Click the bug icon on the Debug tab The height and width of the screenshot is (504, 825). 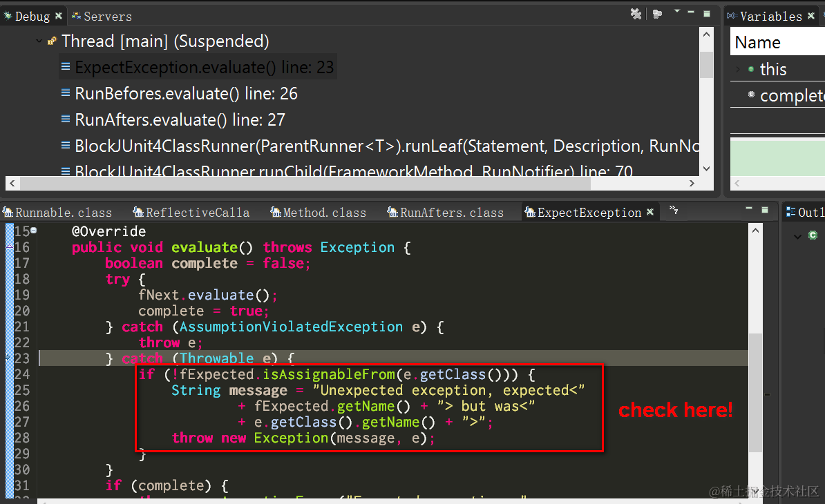[x=8, y=15]
